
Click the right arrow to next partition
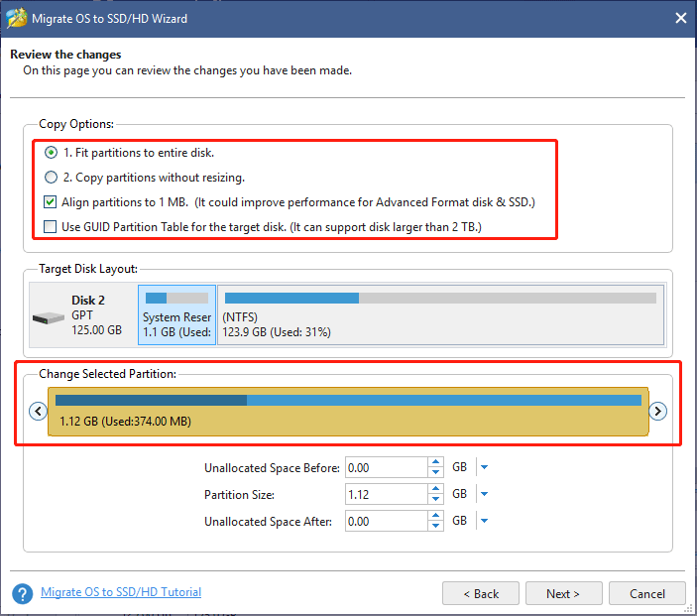pyautogui.click(x=657, y=411)
